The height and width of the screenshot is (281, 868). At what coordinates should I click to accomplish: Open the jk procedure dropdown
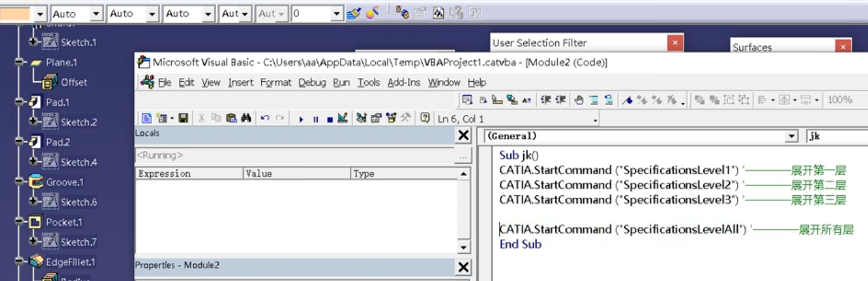coord(836,137)
